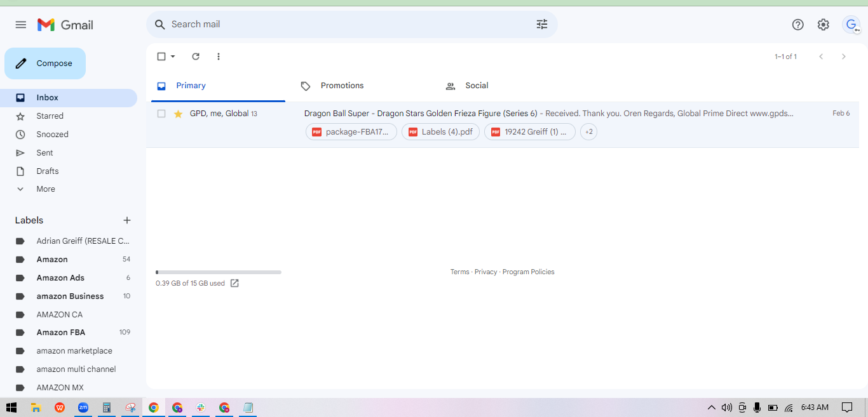The width and height of the screenshot is (868, 417).
Task: Open 19242 Greiff (1) PDF attachment
Action: click(530, 132)
